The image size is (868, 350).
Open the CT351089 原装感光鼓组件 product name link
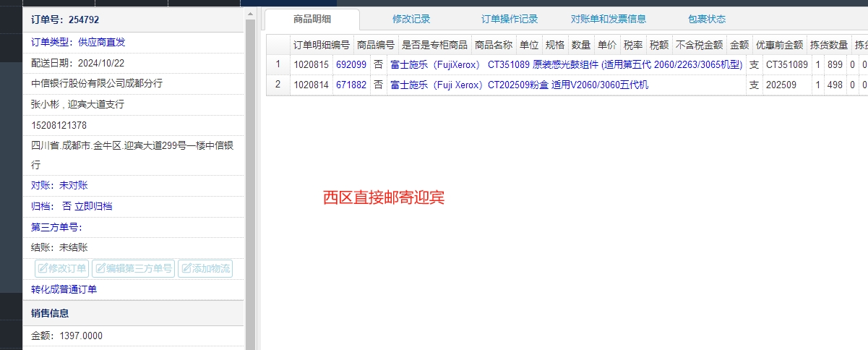coord(566,64)
